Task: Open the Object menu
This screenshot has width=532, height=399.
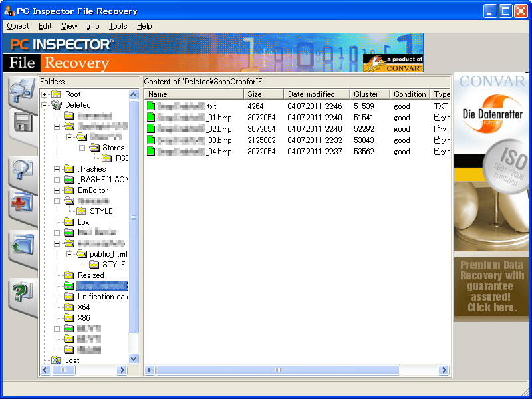Action: [18, 26]
